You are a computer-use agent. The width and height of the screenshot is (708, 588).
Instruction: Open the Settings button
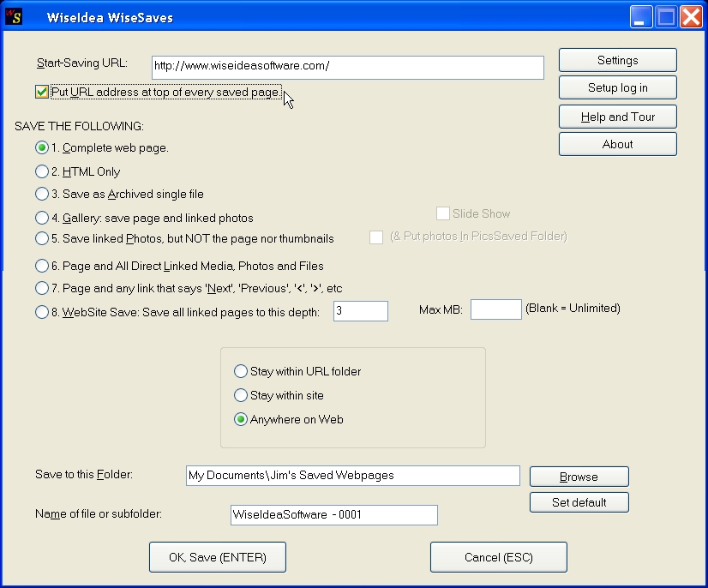(x=618, y=60)
